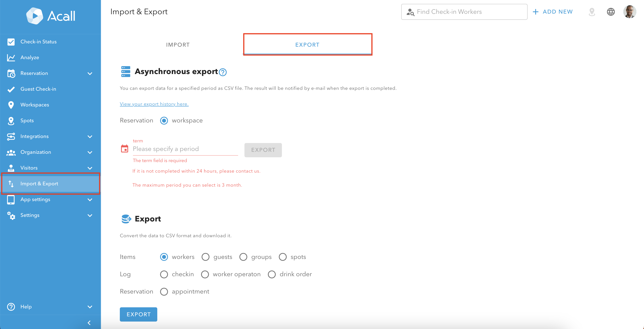Click the Acall logo icon
This screenshot has width=644, height=329.
35,16
